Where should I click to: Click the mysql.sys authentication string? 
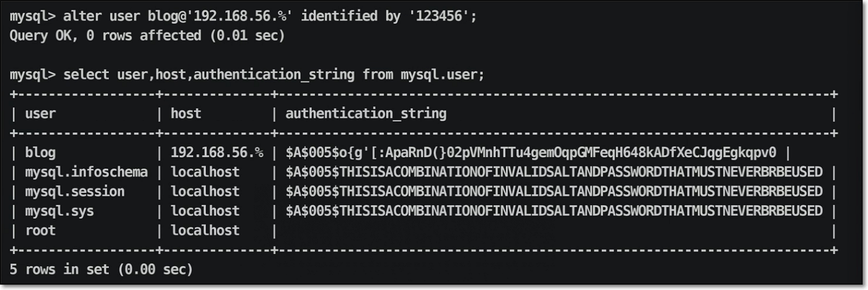[x=554, y=211]
